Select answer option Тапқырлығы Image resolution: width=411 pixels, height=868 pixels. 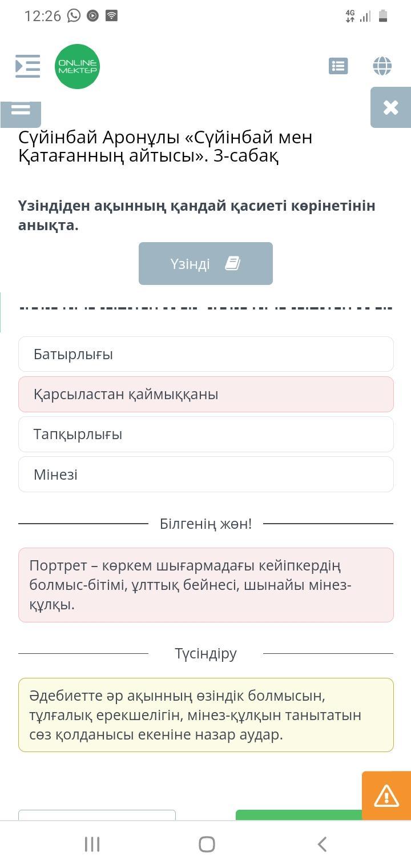click(205, 434)
